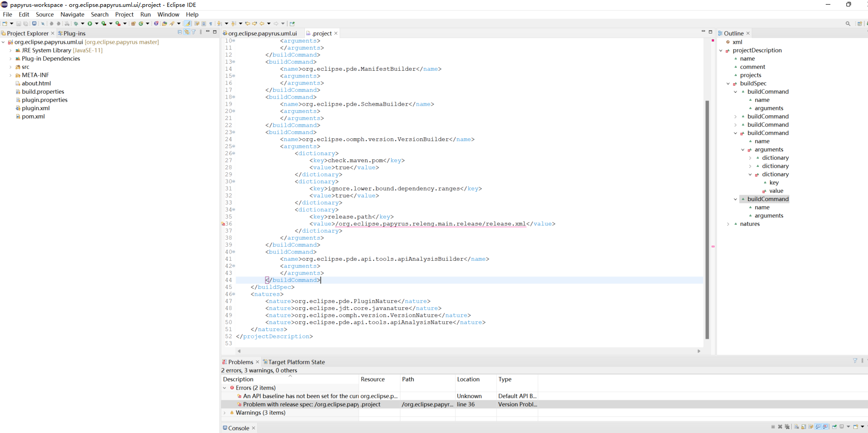The width and height of the screenshot is (868, 433).
Task: Click the New Plug-in Project icon
Action: [x=133, y=23]
